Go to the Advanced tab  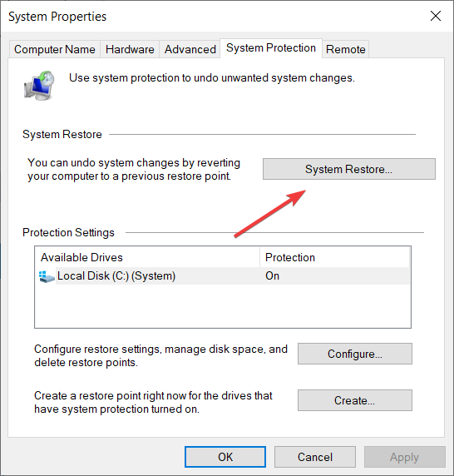[190, 49]
